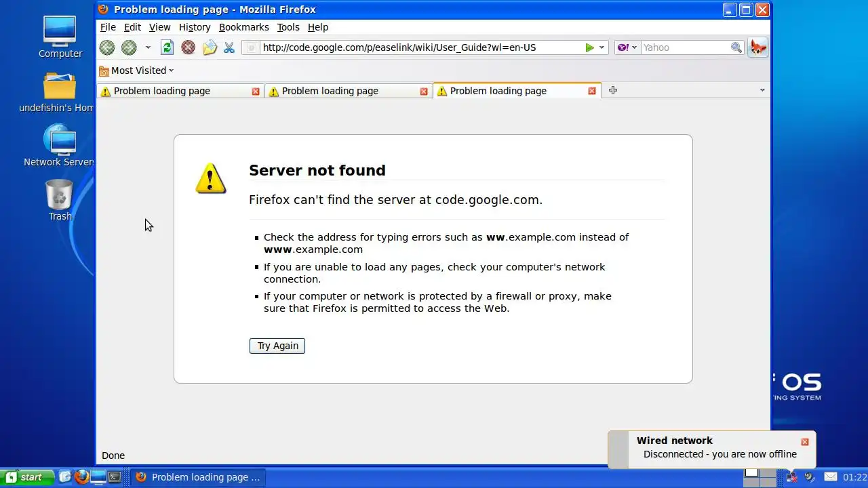This screenshot has height=488, width=868.
Task: Open the list-all-tabs dropdown arrow
Action: (762, 90)
